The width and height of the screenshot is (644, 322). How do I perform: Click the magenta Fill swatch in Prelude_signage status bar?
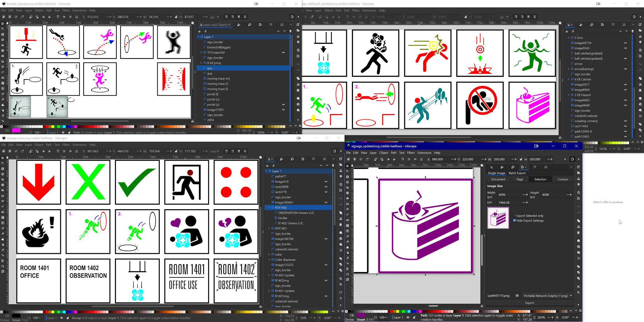(x=16, y=130)
